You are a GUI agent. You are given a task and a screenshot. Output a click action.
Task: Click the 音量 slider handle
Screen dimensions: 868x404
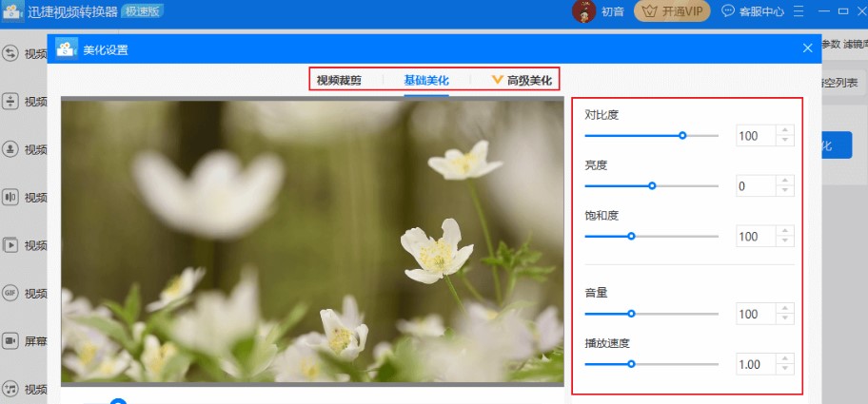coord(631,314)
